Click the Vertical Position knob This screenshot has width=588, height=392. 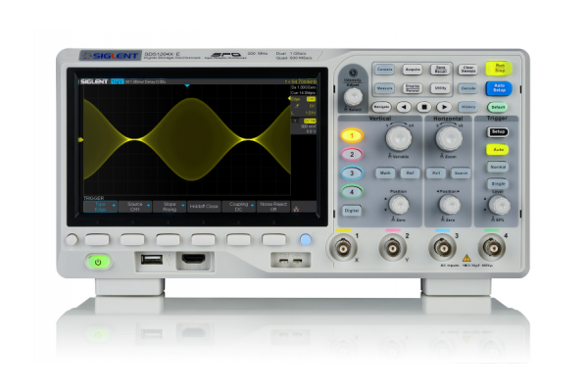pyautogui.click(x=399, y=205)
